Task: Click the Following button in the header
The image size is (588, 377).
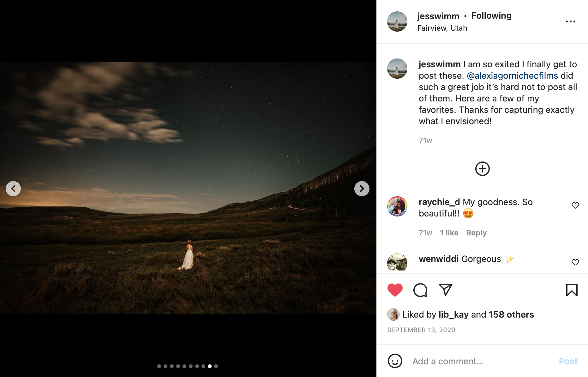Action: tap(491, 16)
